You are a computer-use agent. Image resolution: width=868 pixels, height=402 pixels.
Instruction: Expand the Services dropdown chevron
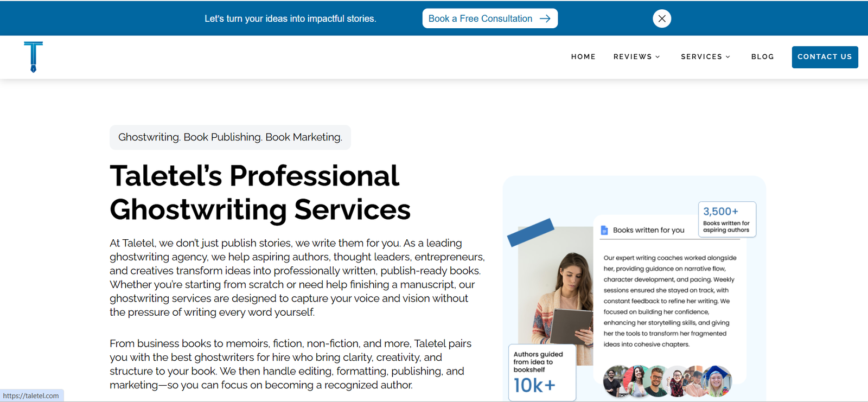[x=728, y=57]
